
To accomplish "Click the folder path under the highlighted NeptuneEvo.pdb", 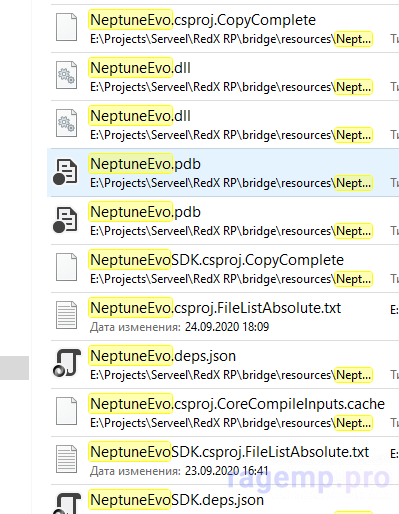I will click(231, 183).
